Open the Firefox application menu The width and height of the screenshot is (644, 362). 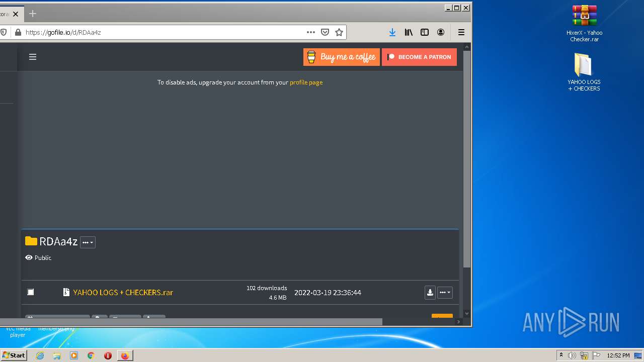click(x=461, y=32)
